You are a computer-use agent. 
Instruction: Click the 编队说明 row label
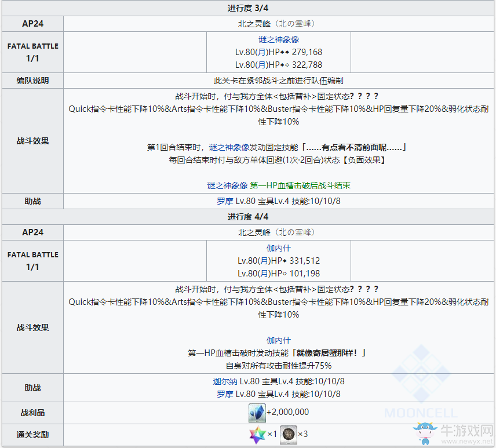tap(32, 81)
